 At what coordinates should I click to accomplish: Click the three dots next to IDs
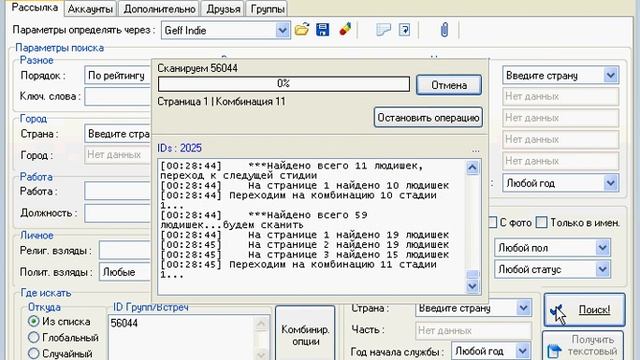[x=476, y=150]
